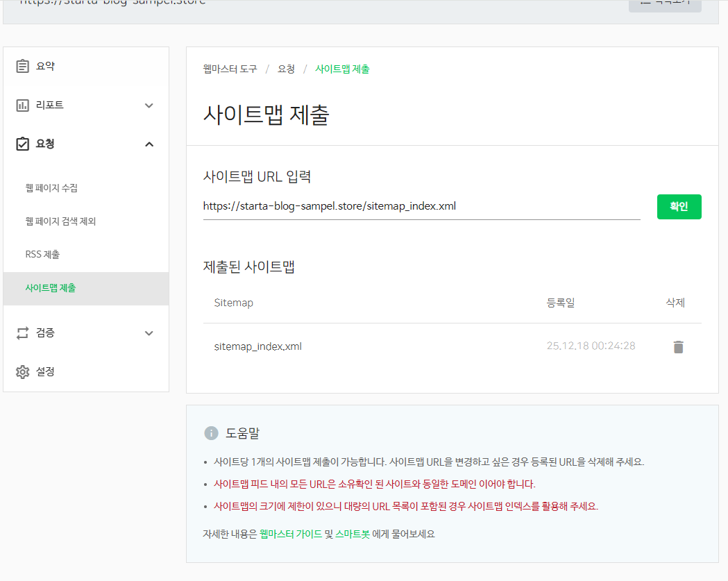The height and width of the screenshot is (581, 728).
Task: Go to 웹 페이지 검색 제외
Action: pyautogui.click(x=86, y=221)
